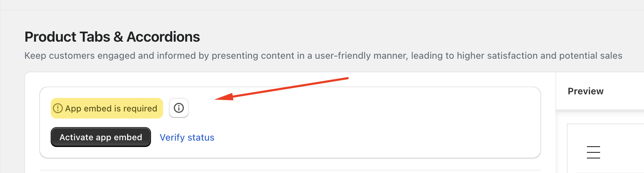Follow the Verify status link
This screenshot has width=644, height=173.
187,137
